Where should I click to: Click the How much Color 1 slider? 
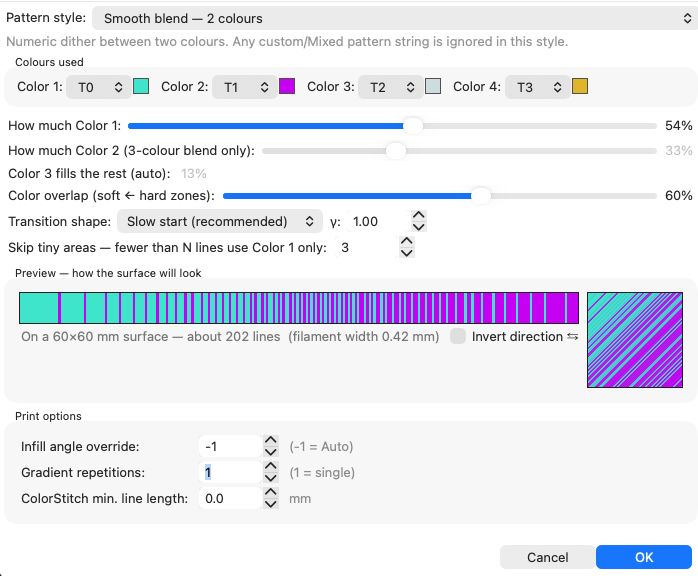coord(392,126)
